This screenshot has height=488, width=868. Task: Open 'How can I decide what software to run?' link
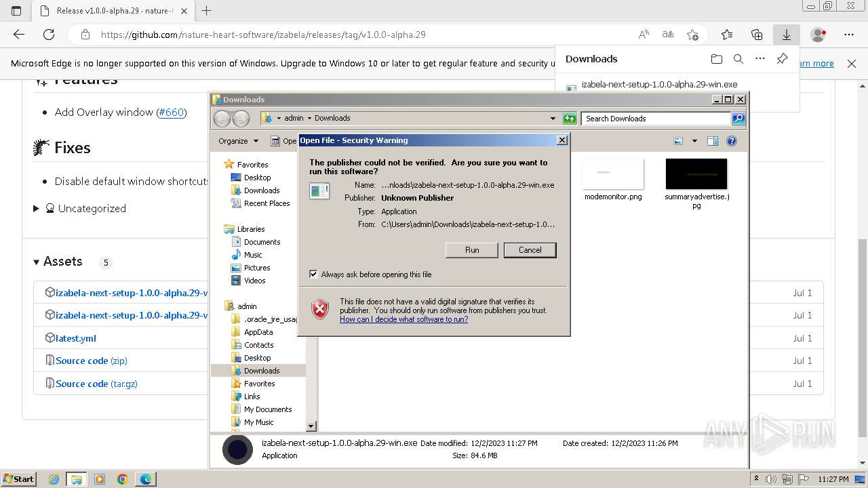403,319
